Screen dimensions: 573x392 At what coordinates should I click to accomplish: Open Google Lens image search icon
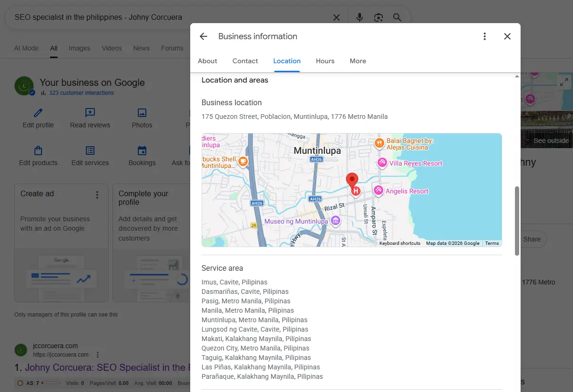[x=378, y=17]
